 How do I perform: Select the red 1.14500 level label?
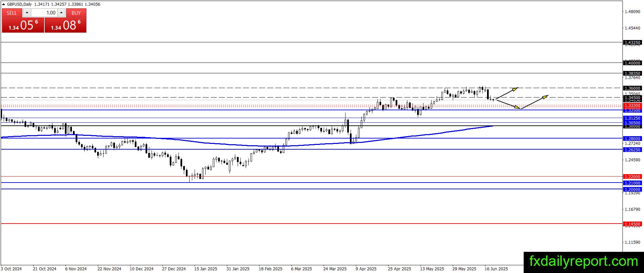632,224
